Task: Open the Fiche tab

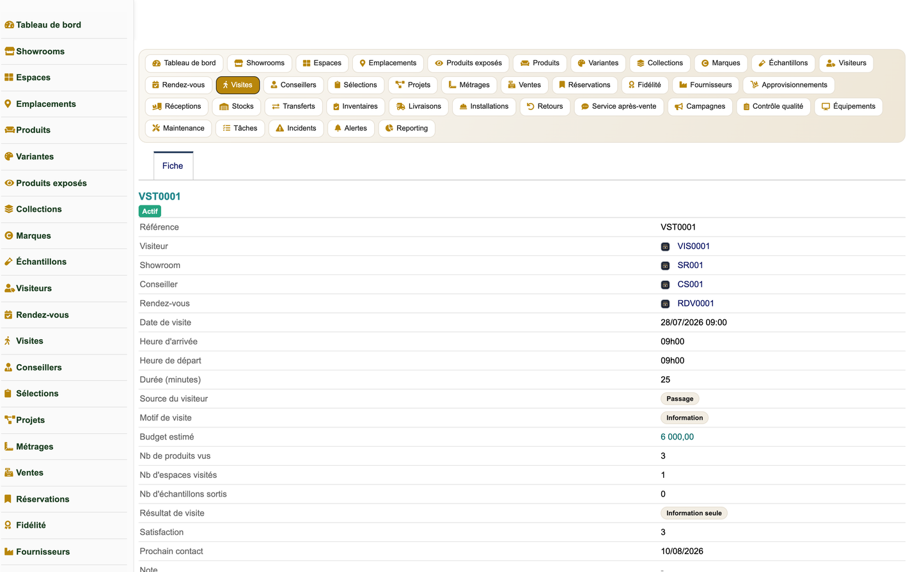Action: pyautogui.click(x=173, y=166)
